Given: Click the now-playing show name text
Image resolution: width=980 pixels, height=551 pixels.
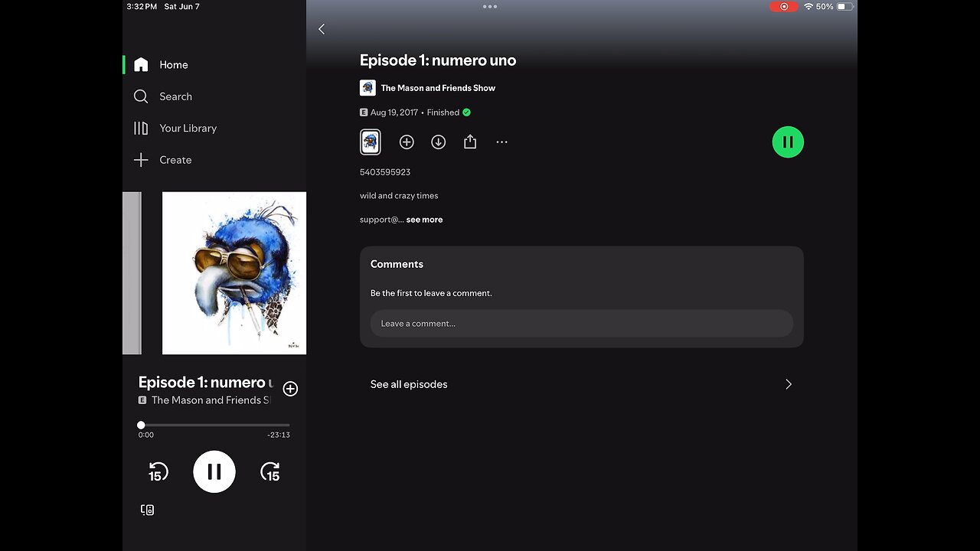Looking at the screenshot, I should 211,400.
